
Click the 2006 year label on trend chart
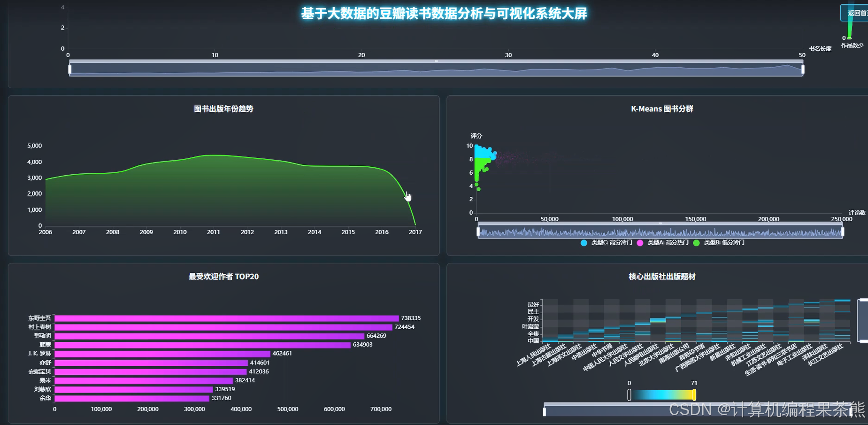(x=46, y=232)
